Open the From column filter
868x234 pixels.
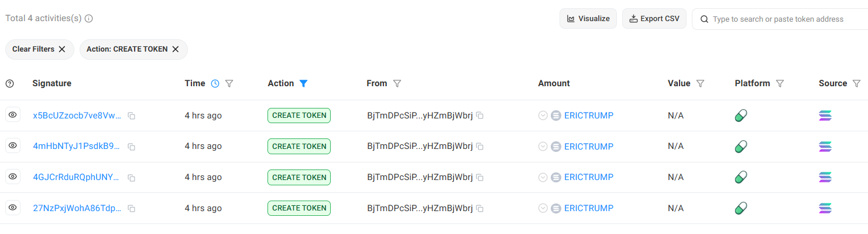pyautogui.click(x=397, y=84)
